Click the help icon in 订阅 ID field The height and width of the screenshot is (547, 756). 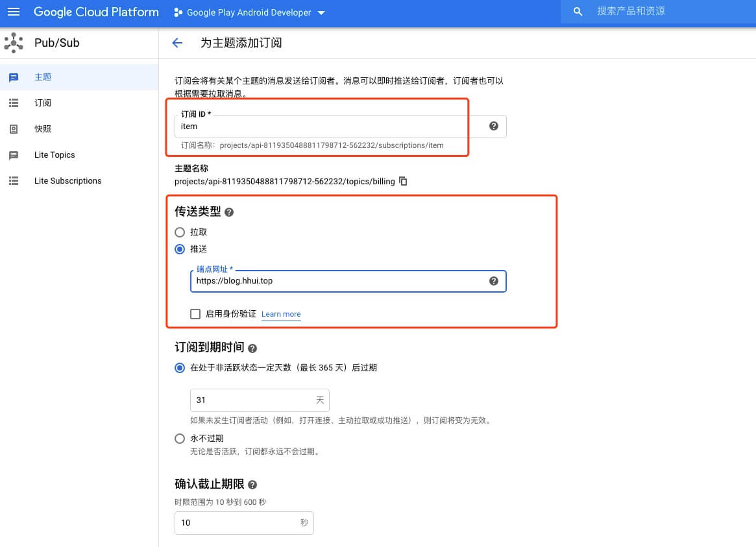pyautogui.click(x=494, y=126)
